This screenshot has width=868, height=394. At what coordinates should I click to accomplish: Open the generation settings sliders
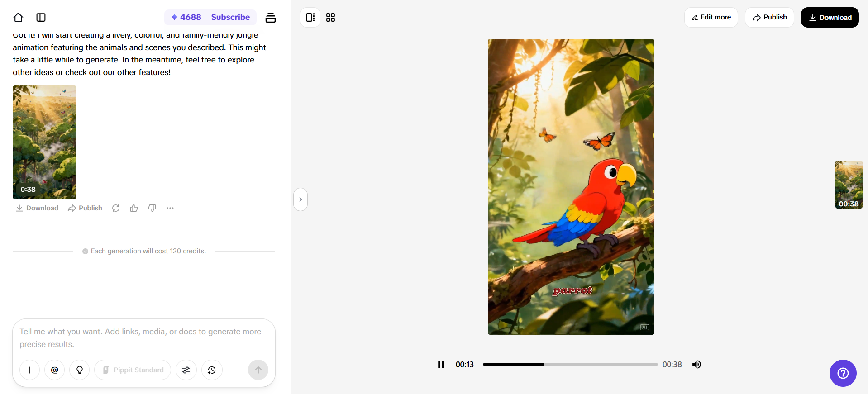(186, 370)
